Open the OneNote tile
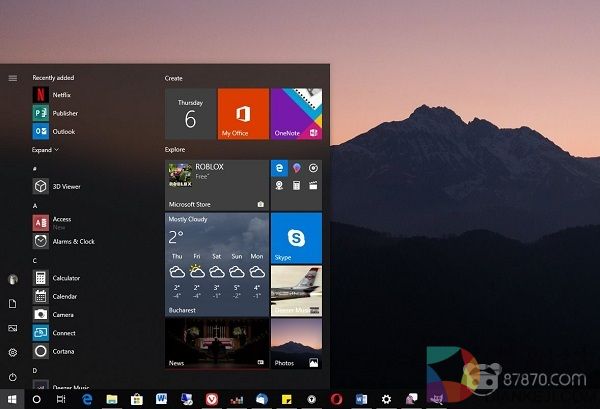The height and width of the screenshot is (409, 600). click(296, 114)
